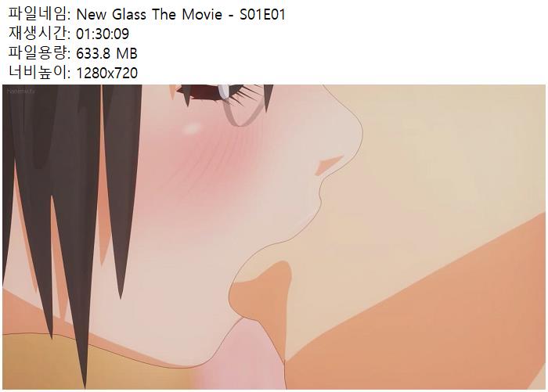Click the 파일용량 label

(38, 53)
